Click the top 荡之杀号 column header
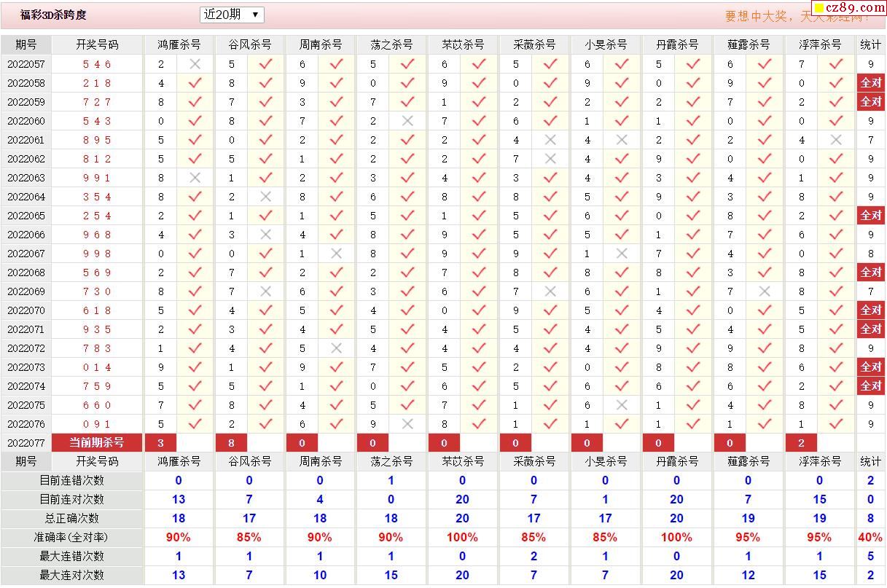Viewport: 887px width, 588px height. pos(391,44)
